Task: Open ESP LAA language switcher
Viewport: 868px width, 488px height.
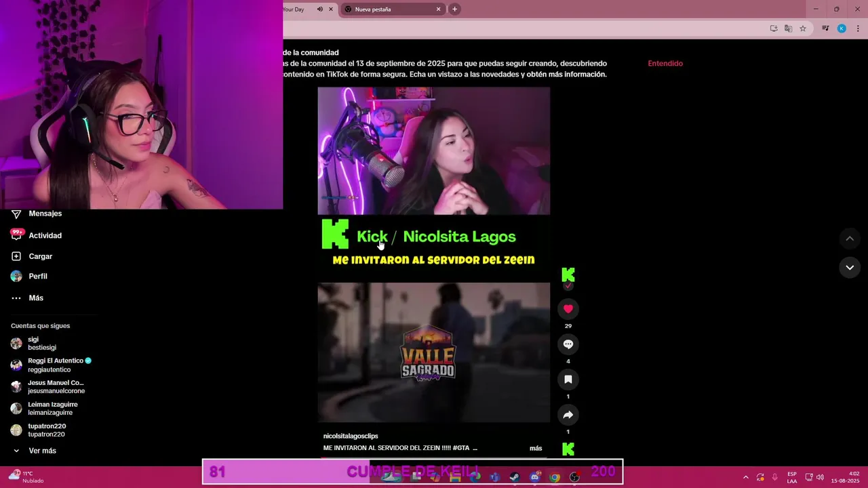Action: [792, 477]
